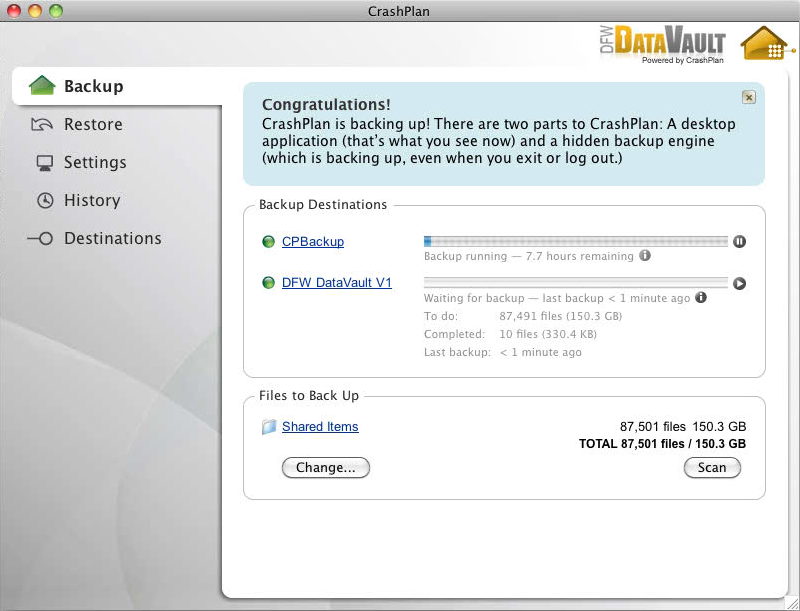The image size is (800, 611).
Task: Show info for DataVault waiting status
Action: point(701,297)
